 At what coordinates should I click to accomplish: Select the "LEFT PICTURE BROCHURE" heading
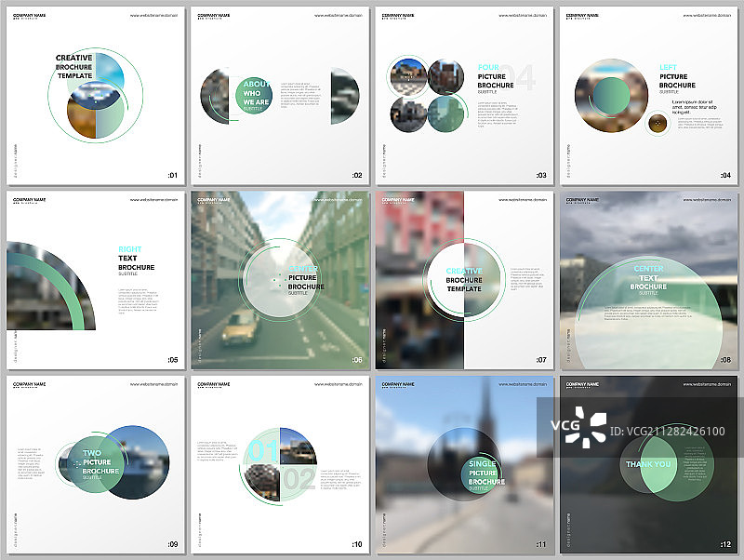tap(677, 76)
